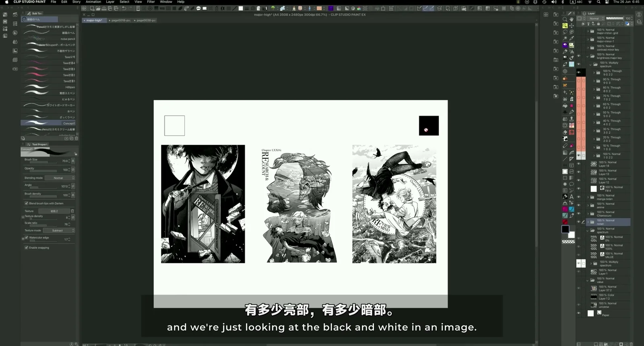Select the move layer cross-arrows tool
This screenshot has height=346, width=644.
click(572, 26)
